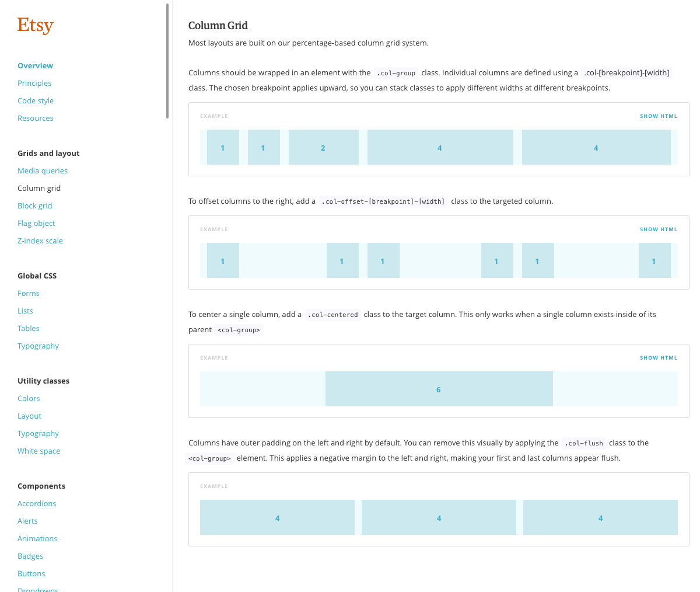Click the Etsy logo

(x=35, y=25)
